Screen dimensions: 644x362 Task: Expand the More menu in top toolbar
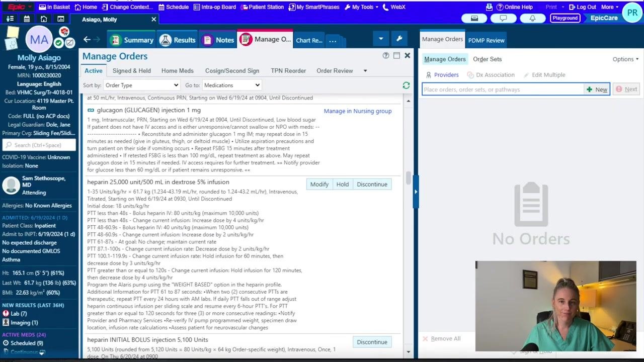(x=610, y=7)
